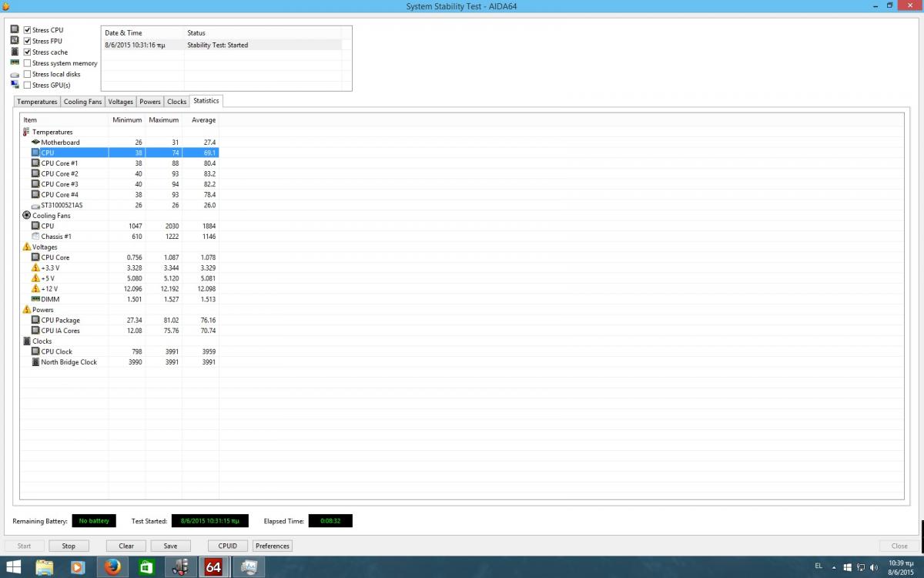Switch to the Clocks tab

point(177,102)
